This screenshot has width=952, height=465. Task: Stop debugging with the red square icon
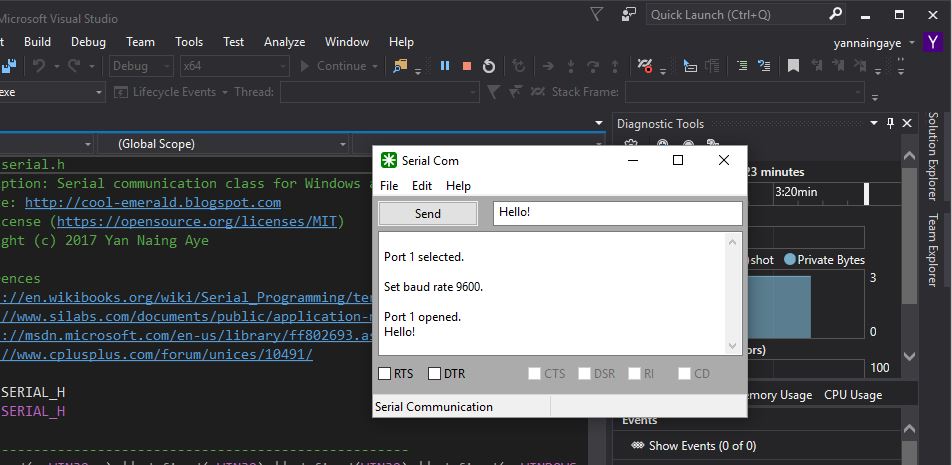[x=467, y=66]
